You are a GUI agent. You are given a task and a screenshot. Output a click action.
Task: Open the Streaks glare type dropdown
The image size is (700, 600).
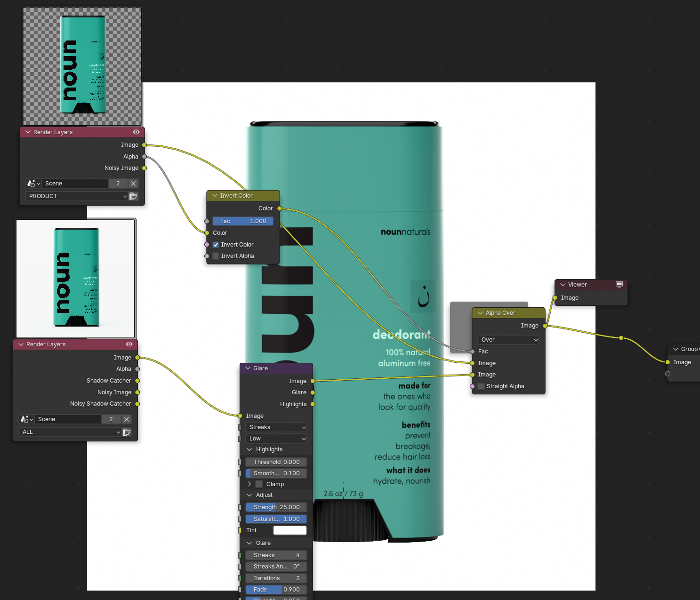276,427
